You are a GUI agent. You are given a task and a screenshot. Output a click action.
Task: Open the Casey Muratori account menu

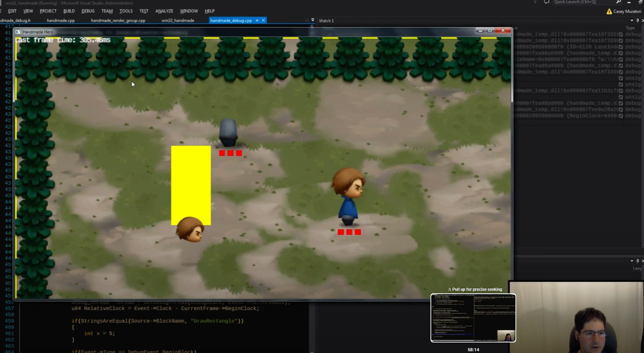coord(627,11)
